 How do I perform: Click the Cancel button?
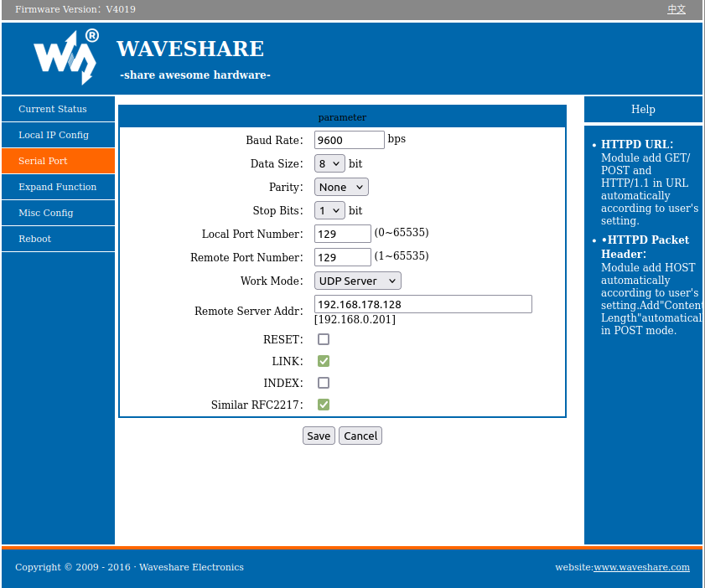coord(360,436)
